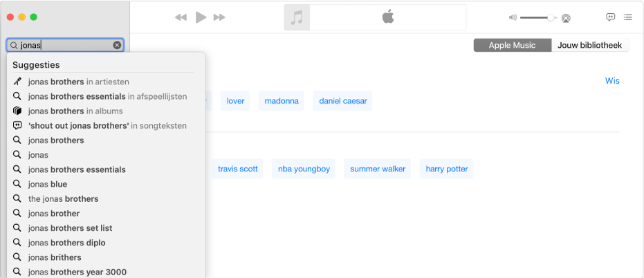Switch to the Jouw bibliotheek tab
Image resolution: width=644 pixels, height=278 pixels.
590,45
